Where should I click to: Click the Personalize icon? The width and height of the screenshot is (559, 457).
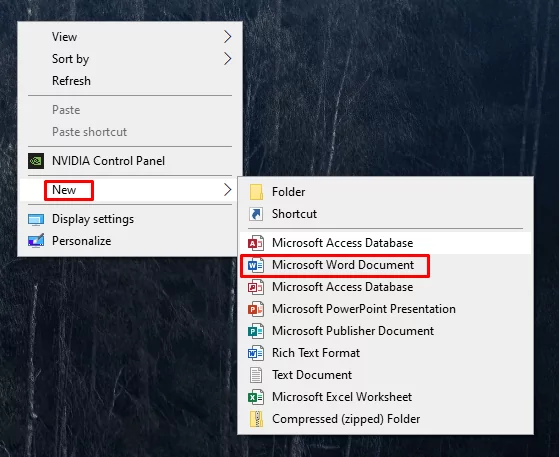[36, 241]
